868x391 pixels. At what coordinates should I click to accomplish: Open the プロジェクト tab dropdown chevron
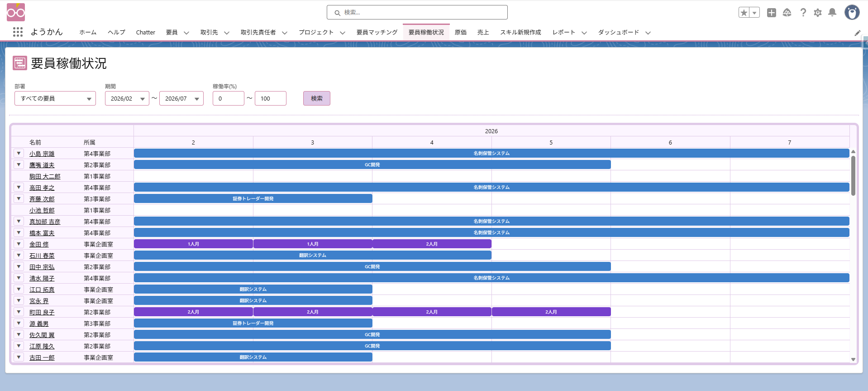(343, 33)
